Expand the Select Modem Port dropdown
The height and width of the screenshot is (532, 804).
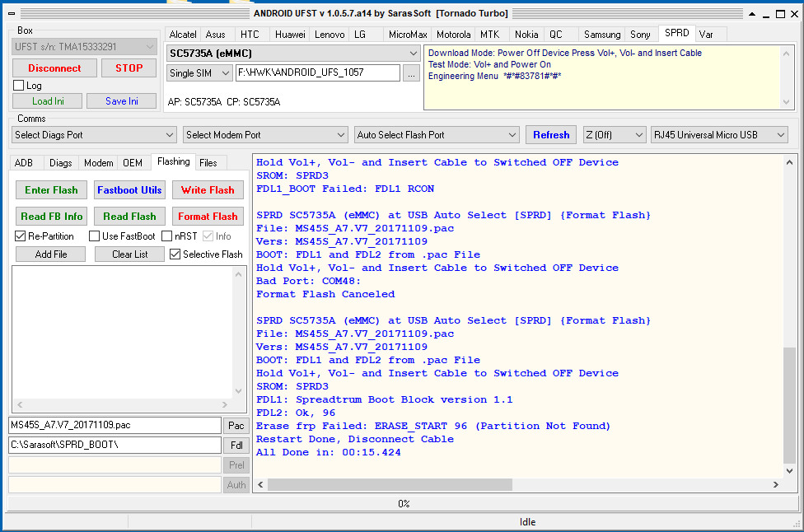pos(341,135)
